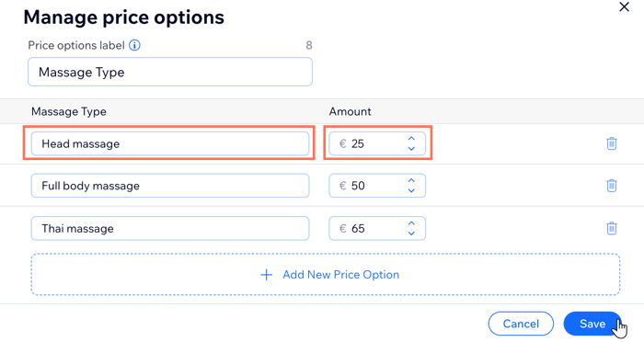Increase the Full body massage amount

(x=411, y=180)
